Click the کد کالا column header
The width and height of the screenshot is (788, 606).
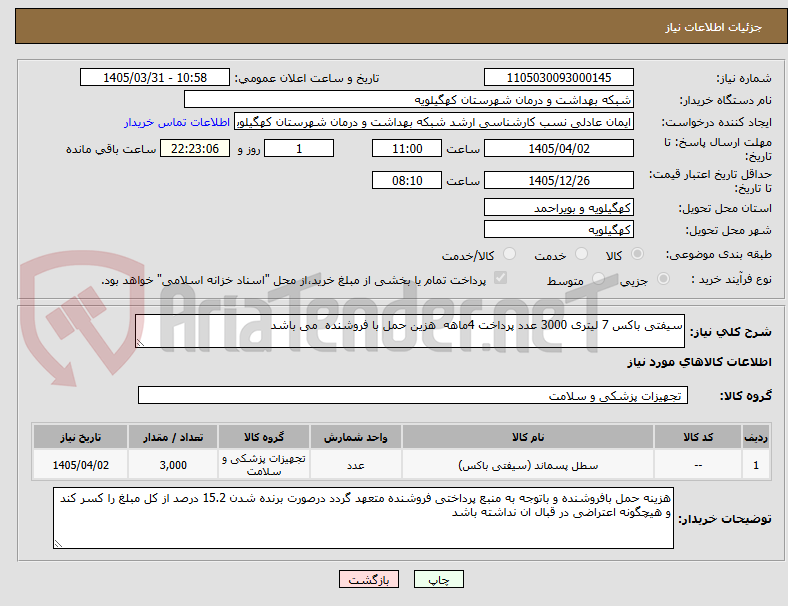coord(698,437)
